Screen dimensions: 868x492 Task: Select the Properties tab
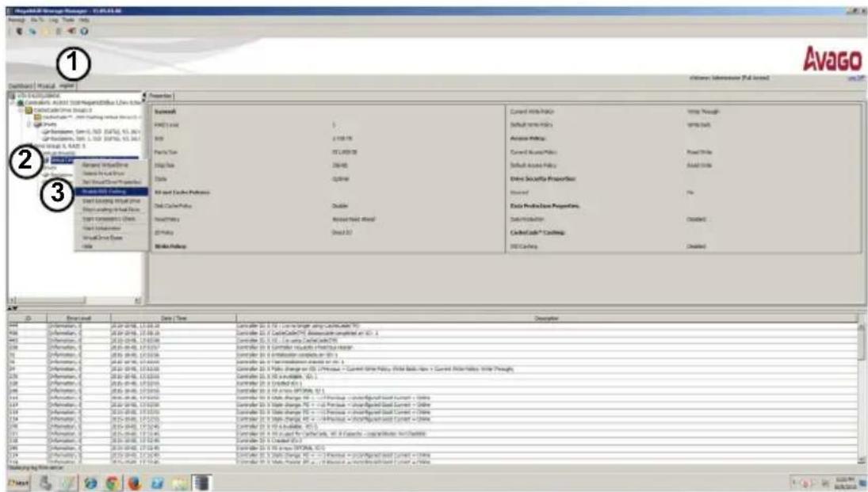[161, 97]
